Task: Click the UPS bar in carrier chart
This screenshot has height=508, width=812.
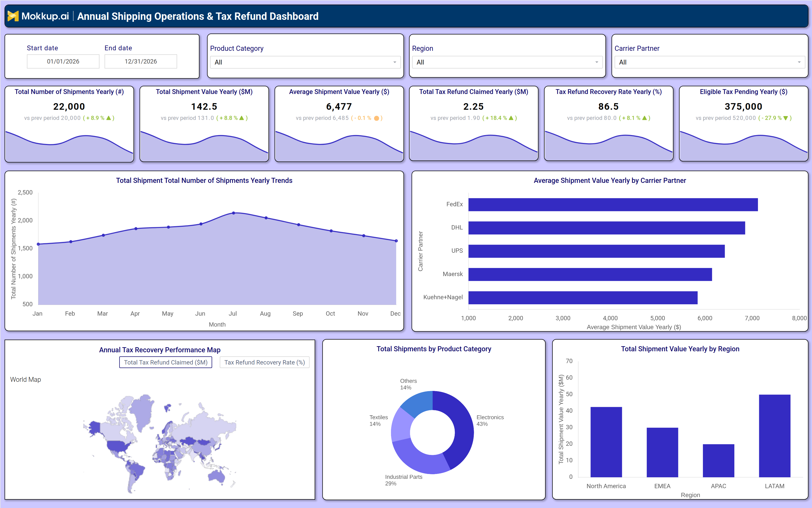Action: [x=597, y=251]
